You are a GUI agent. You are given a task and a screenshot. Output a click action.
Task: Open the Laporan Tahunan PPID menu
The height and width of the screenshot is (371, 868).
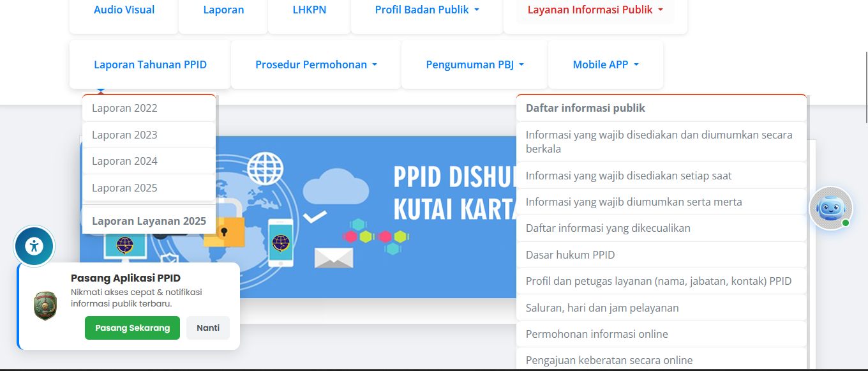[150, 64]
